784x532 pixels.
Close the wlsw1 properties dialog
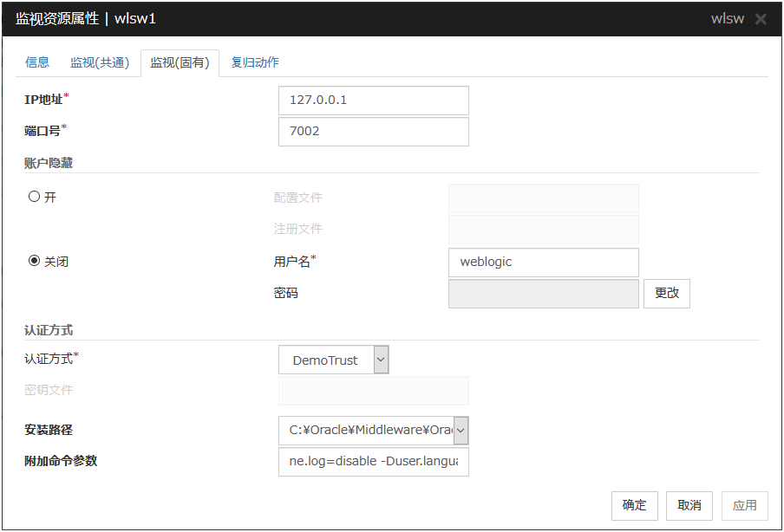(x=761, y=19)
